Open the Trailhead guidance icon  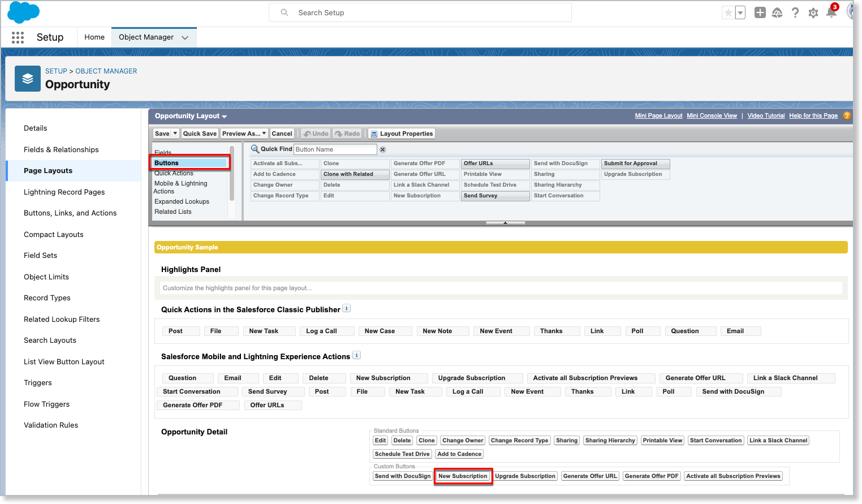pos(777,12)
